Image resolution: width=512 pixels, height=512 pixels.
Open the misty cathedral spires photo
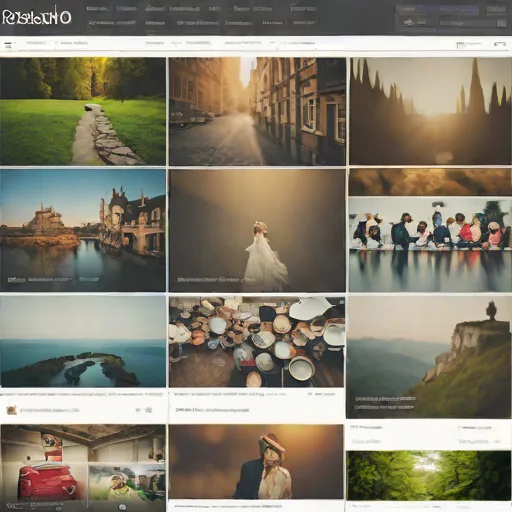431,111
